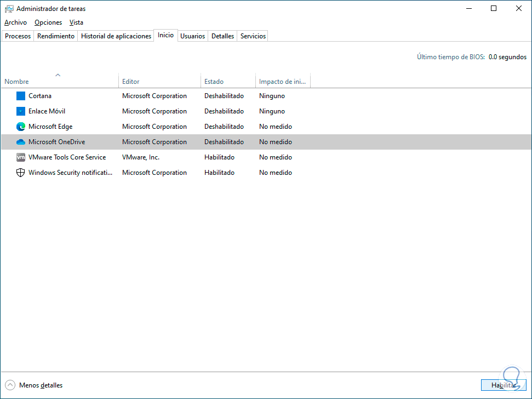The image size is (532, 399).
Task: Select Windows Security notification entry name
Action: (70, 172)
